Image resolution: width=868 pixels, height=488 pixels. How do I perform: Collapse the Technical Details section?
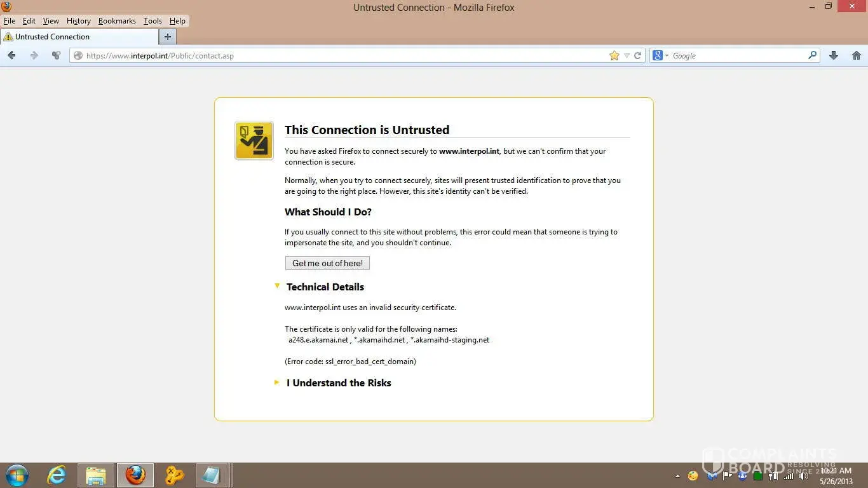pos(277,287)
